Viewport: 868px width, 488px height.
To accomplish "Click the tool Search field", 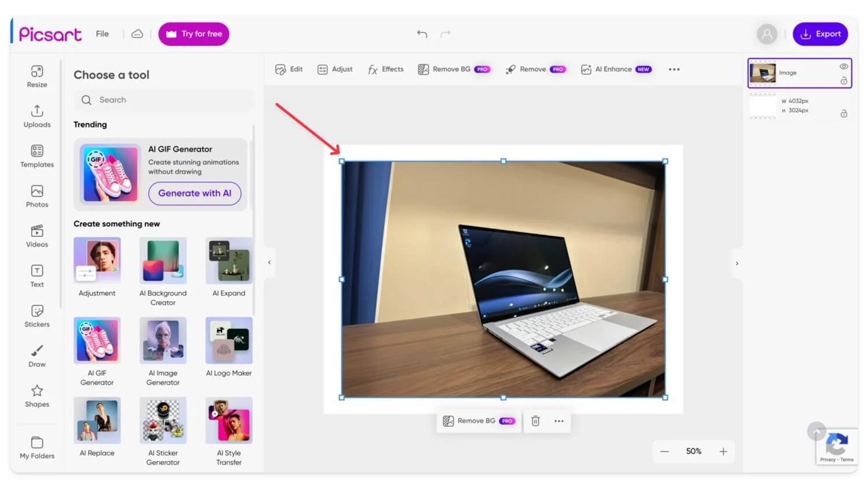I will click(164, 100).
